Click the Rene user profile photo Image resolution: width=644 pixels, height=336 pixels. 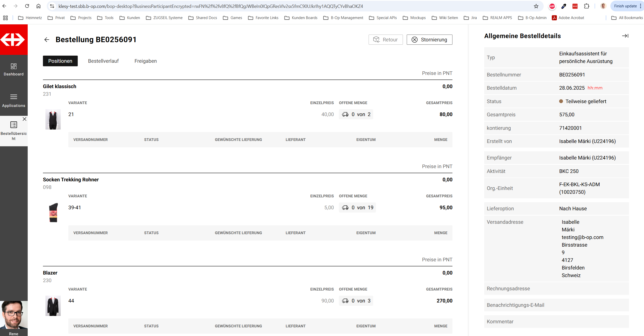(x=14, y=315)
